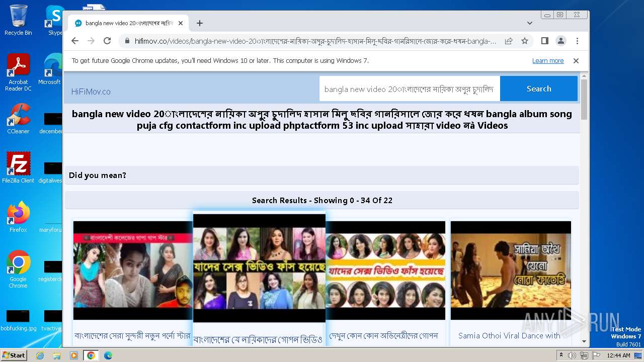Open the Learn more link
This screenshot has height=362, width=644.
coord(548,61)
